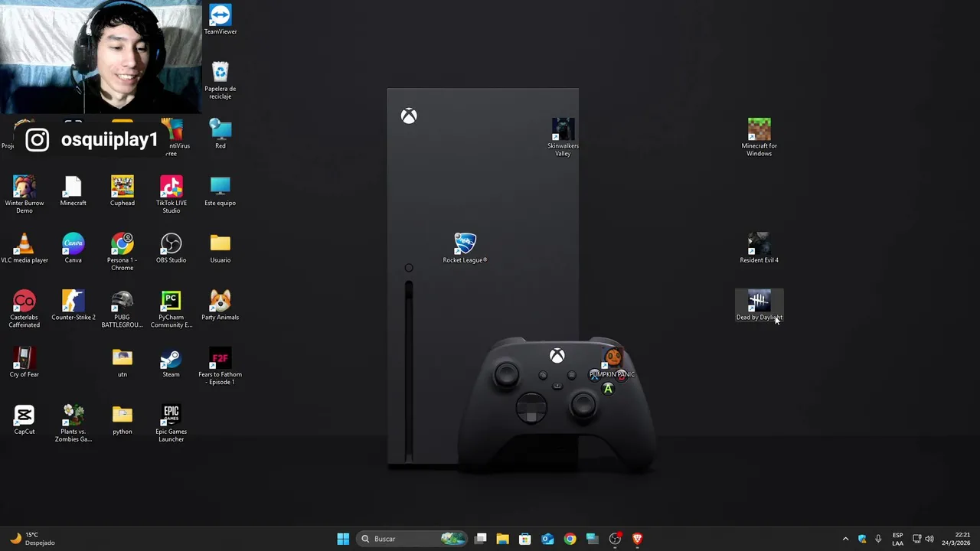Open the TeamViewer desktop shortcut

(x=220, y=20)
